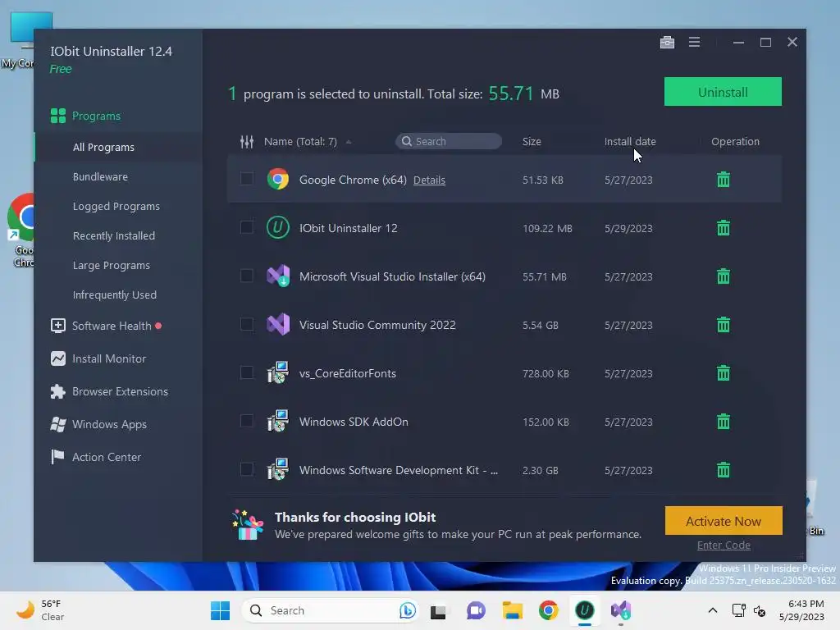This screenshot has height=630, width=840.
Task: Tick checkbox for Windows Software Development Kit
Action: (246, 469)
